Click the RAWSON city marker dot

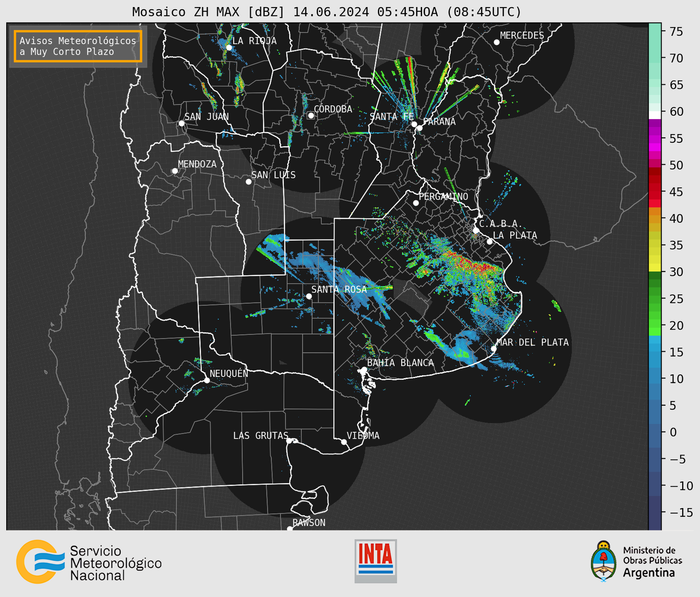(290, 528)
